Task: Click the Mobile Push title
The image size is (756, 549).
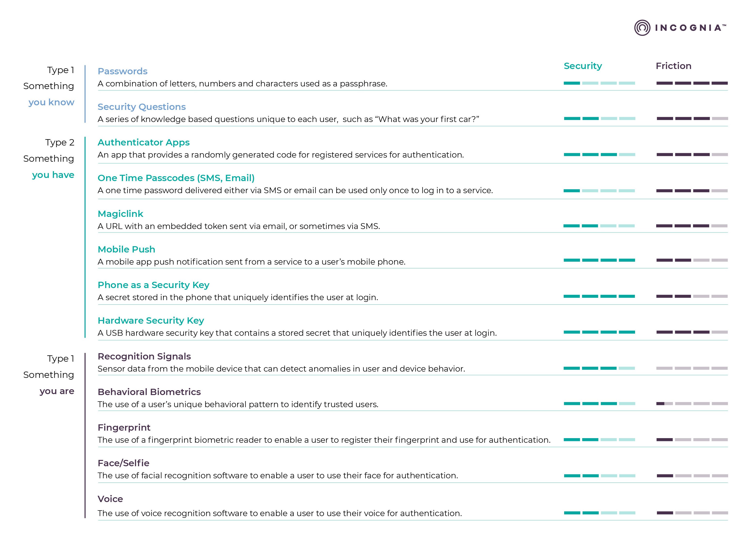Action: click(x=126, y=250)
